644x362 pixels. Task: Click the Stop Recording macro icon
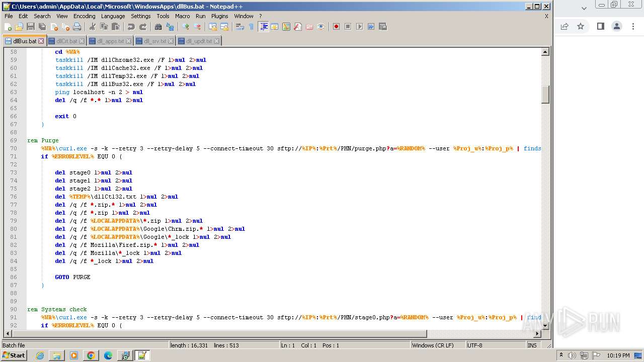tap(348, 27)
